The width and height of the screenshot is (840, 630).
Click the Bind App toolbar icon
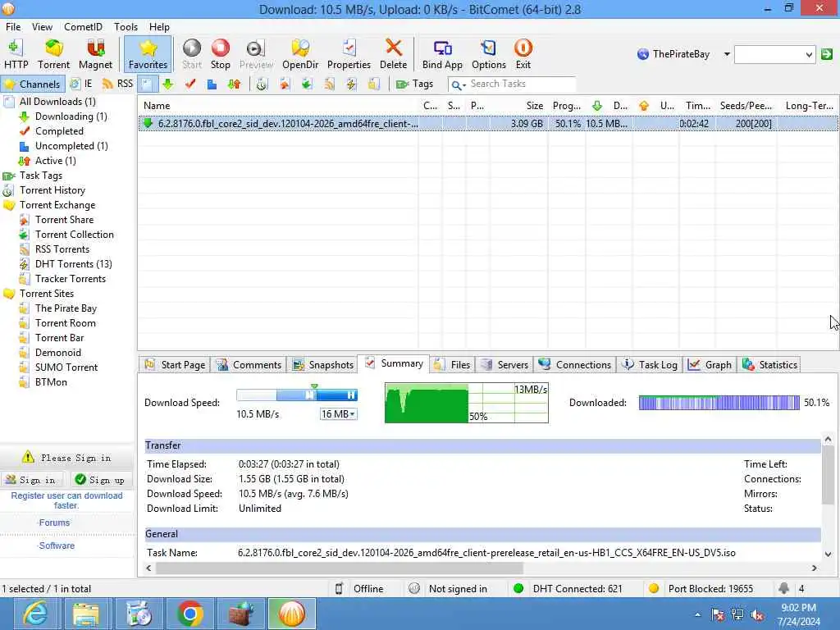[442, 54]
